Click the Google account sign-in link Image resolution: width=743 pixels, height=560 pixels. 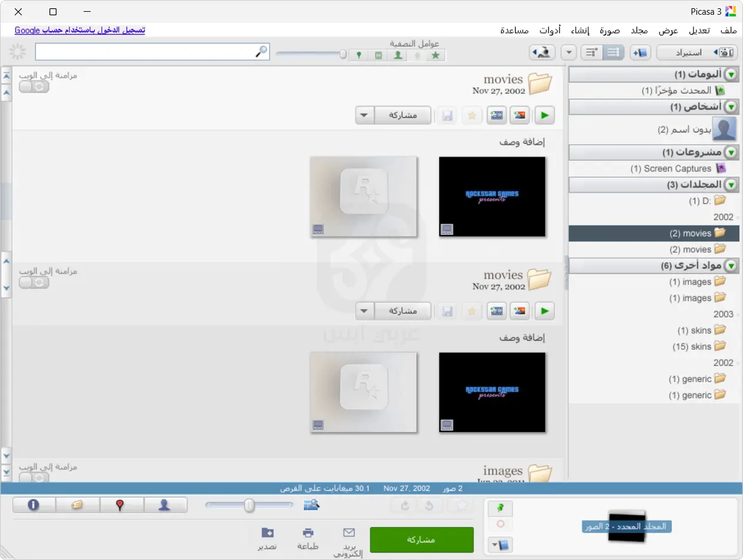[79, 30]
